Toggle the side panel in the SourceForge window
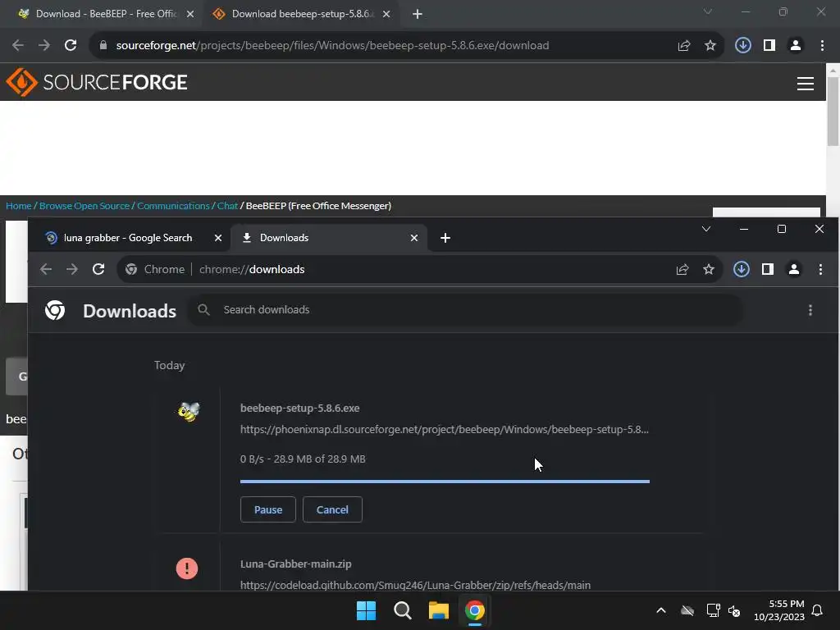 [x=769, y=46]
